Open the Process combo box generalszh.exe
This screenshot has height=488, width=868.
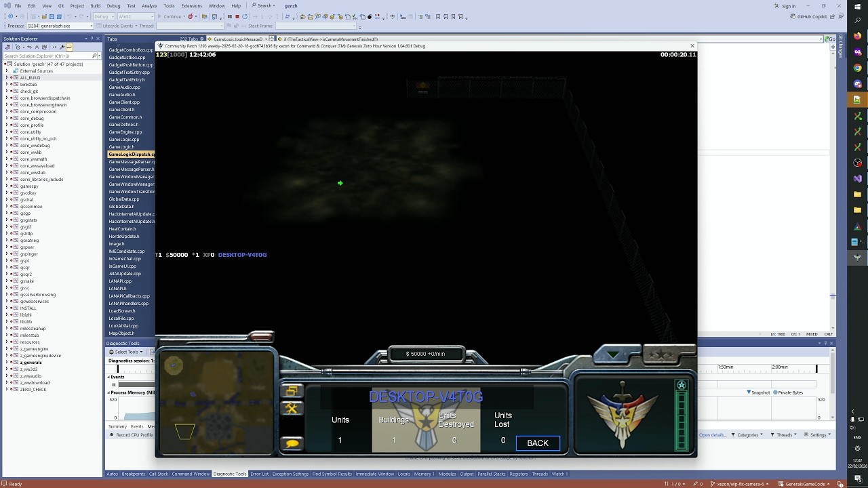pyautogui.click(x=60, y=26)
